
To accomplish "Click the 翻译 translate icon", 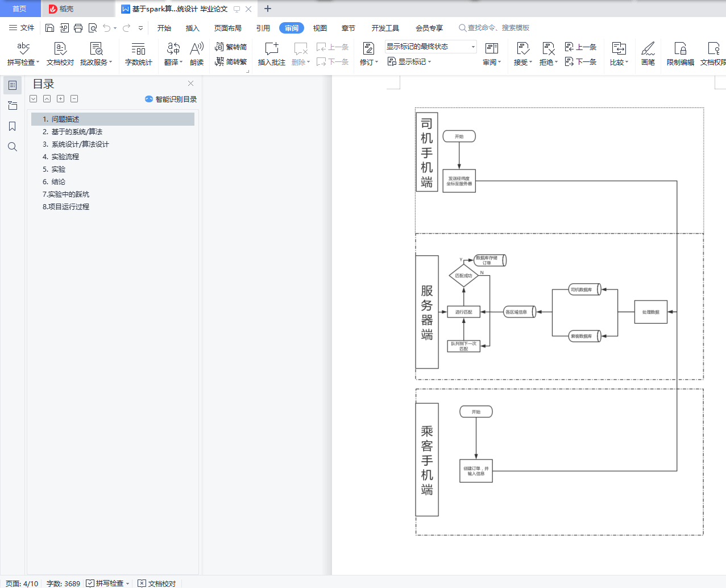I will tap(173, 48).
